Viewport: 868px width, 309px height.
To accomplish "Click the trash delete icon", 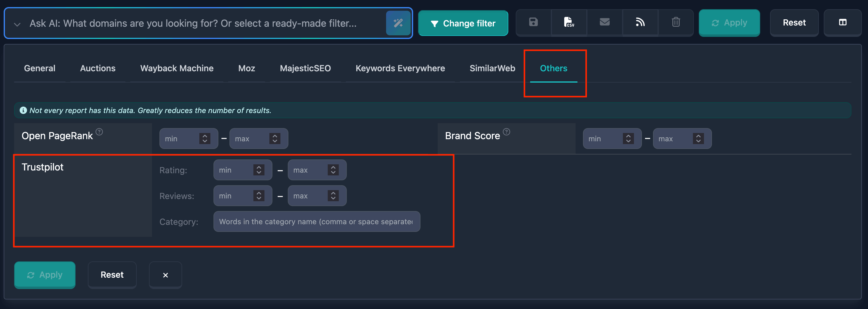I will click(676, 22).
